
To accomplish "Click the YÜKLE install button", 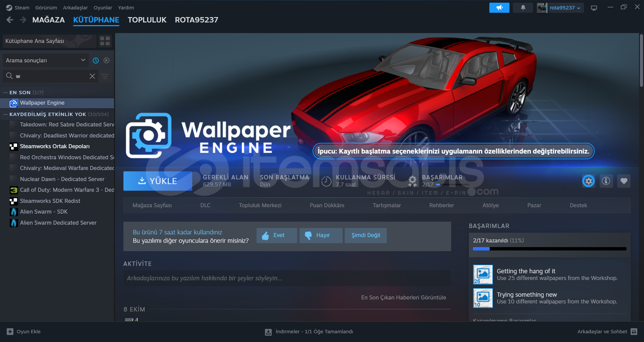I will [157, 181].
